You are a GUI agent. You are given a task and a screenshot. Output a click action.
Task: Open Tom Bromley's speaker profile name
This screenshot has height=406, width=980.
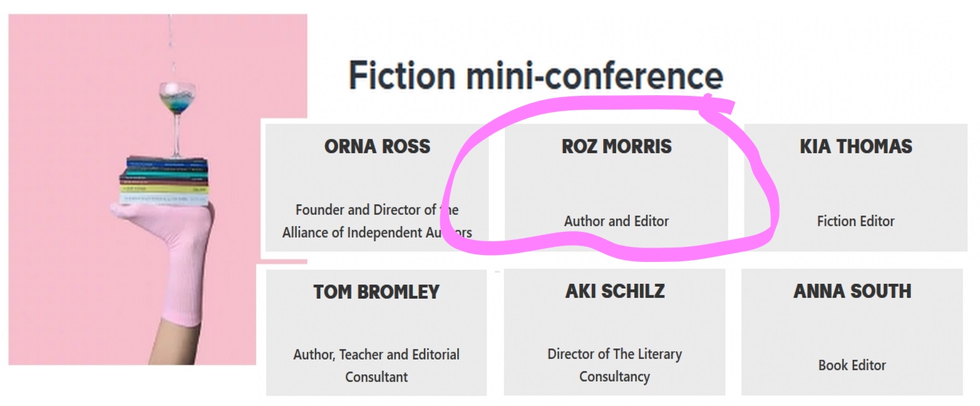pos(376,292)
